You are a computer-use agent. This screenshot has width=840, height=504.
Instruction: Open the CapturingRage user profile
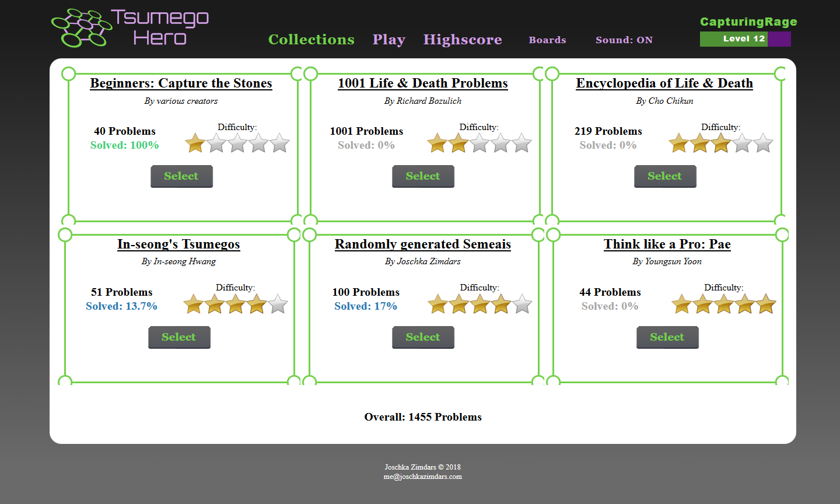(748, 22)
